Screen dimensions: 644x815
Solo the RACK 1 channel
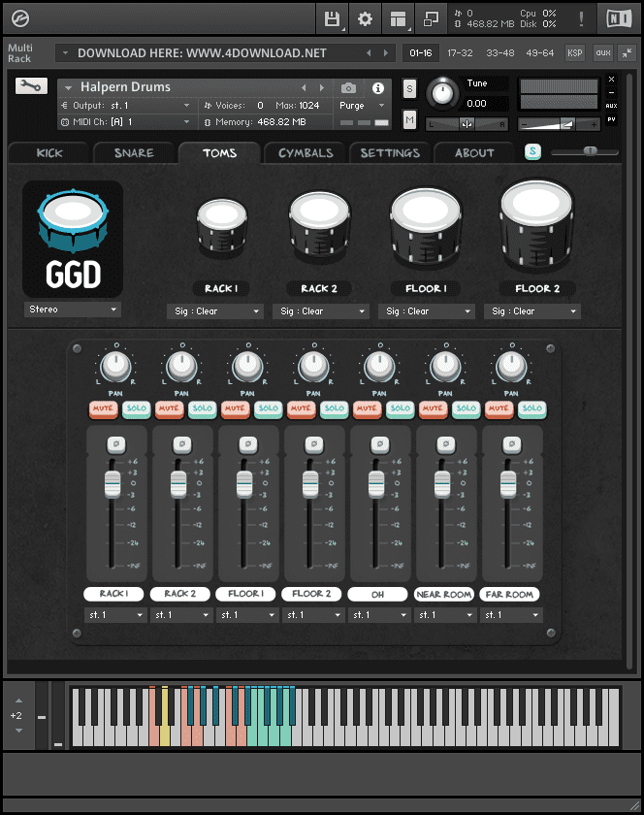(x=136, y=409)
